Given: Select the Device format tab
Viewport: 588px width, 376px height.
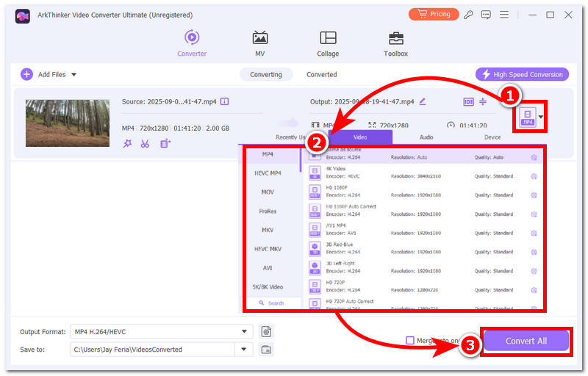Looking at the screenshot, I should (x=492, y=137).
